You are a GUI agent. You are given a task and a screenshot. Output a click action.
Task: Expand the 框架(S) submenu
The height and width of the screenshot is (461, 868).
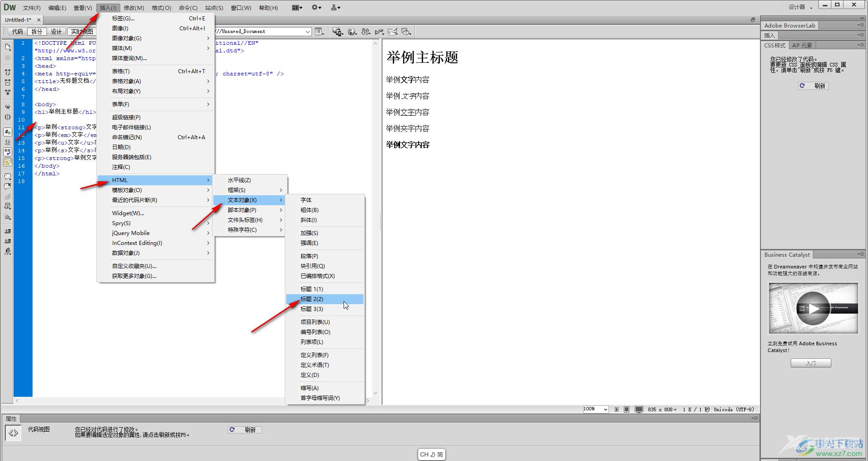[x=250, y=190]
